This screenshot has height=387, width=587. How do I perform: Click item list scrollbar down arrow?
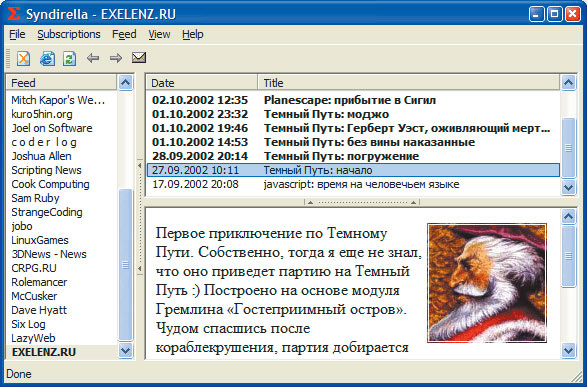pyautogui.click(x=568, y=187)
